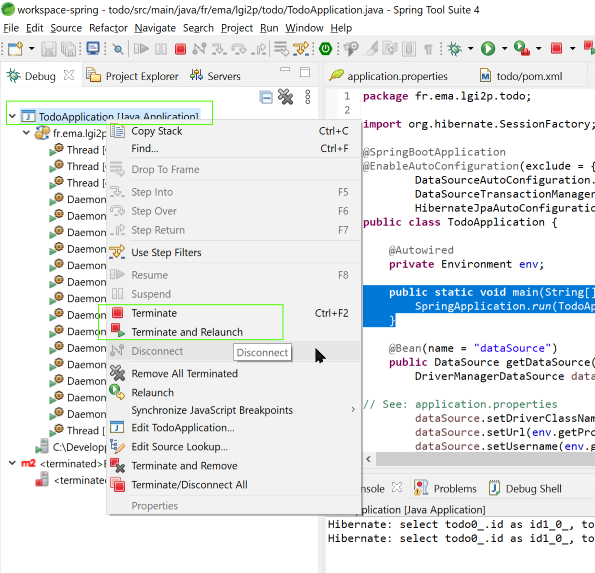This screenshot has width=595, height=573.
Task: Choose Remove All Terminated from context menu
Action: 234,373
